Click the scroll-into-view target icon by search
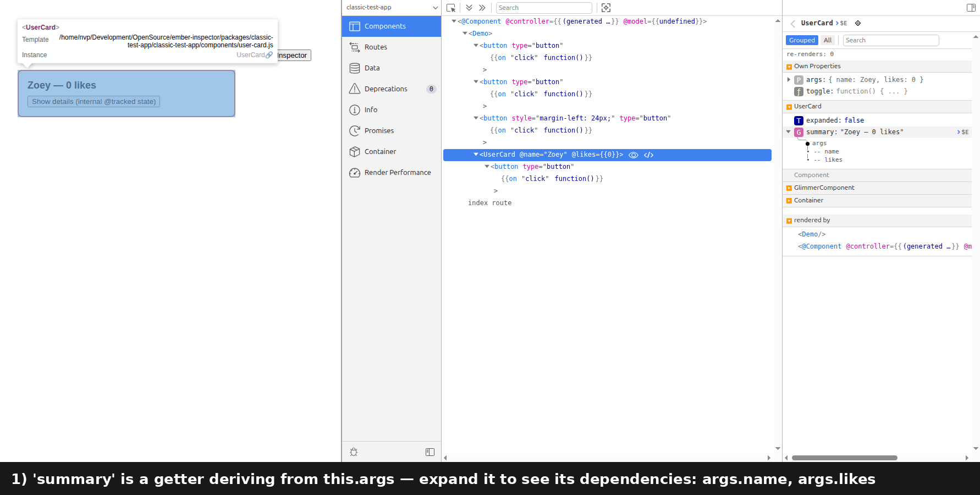Image resolution: width=980 pixels, height=495 pixels. click(606, 8)
